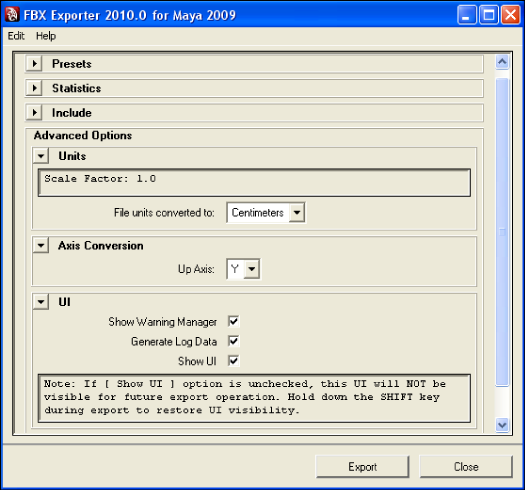Click the Scale Factor text box
The height and width of the screenshot is (490, 525).
coord(254,183)
